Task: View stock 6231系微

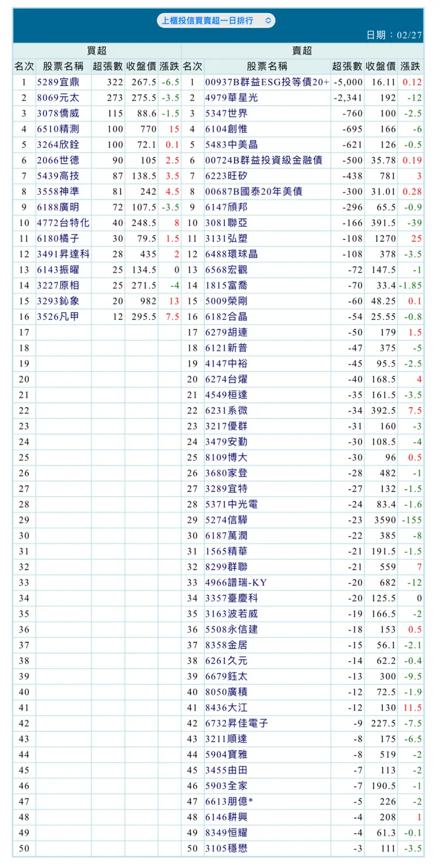Action: 226,410
